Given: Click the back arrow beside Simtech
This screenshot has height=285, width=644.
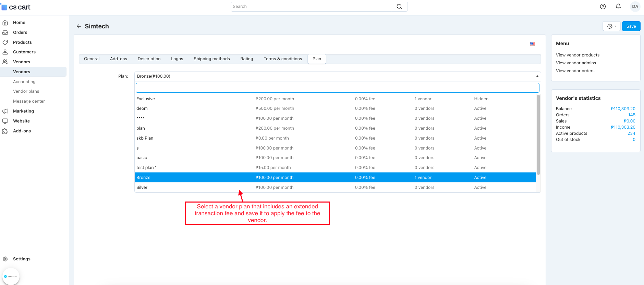Looking at the screenshot, I should coord(79,26).
